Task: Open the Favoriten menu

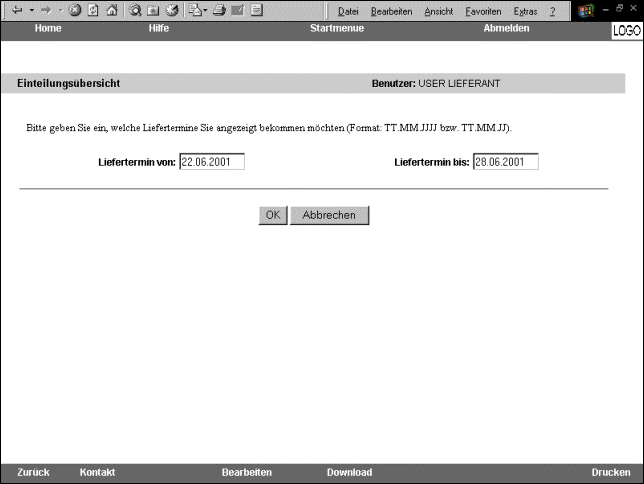Action: click(x=483, y=12)
